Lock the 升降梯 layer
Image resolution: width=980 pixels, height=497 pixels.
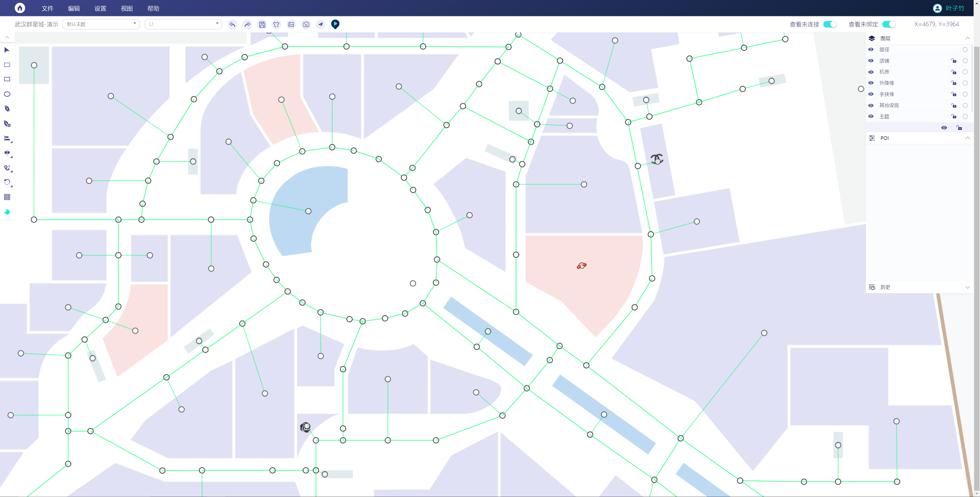954,83
